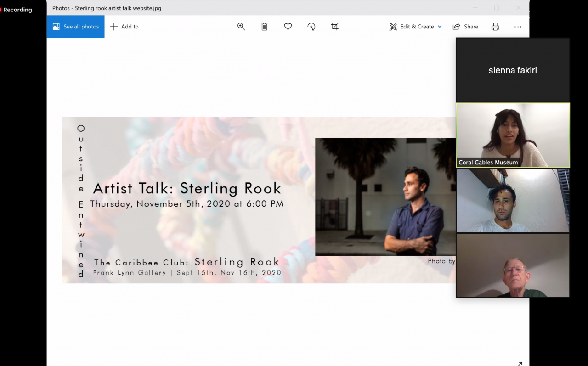Select the sienna fakiri participant tile
This screenshot has width=588, height=366.
(x=513, y=70)
